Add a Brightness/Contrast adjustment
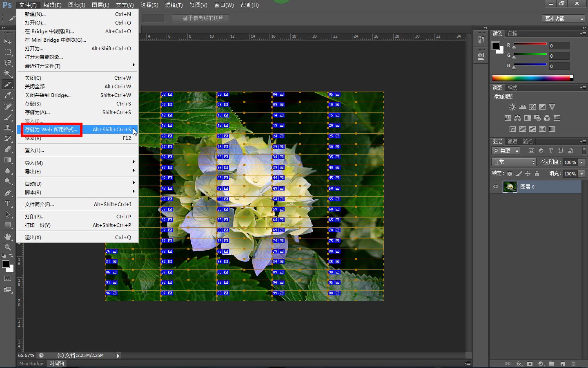The image size is (588, 368). click(512, 107)
